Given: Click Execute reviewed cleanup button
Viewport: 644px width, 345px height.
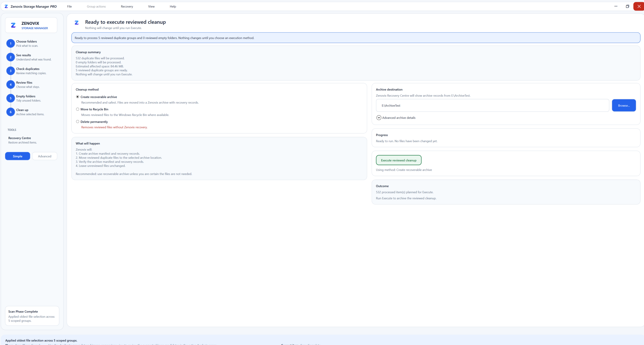Looking at the screenshot, I should click(x=399, y=160).
